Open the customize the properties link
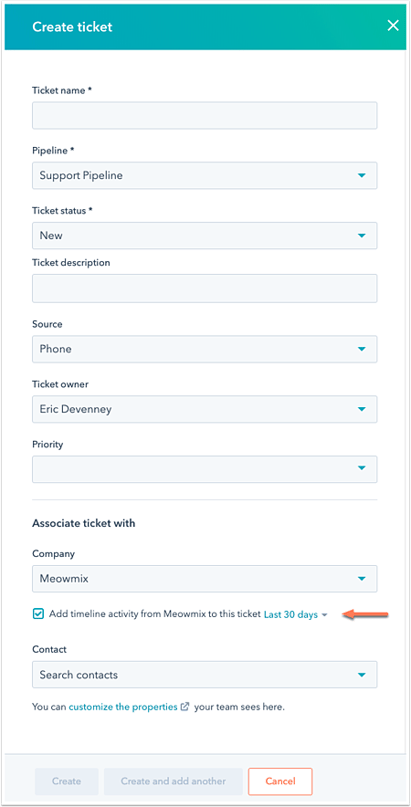This screenshot has height=807, width=411. [123, 707]
